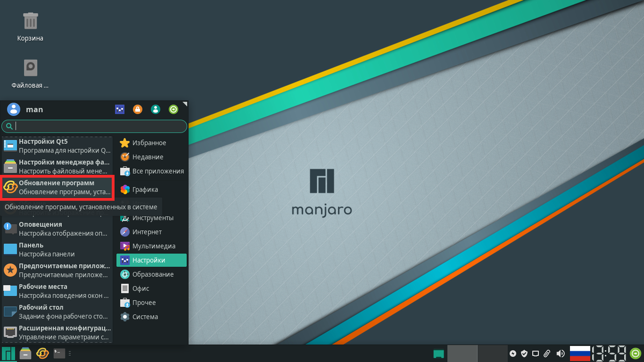Switch to the first workspace in pager
Image resolution: width=644 pixels, height=362 pixels.
point(462,353)
